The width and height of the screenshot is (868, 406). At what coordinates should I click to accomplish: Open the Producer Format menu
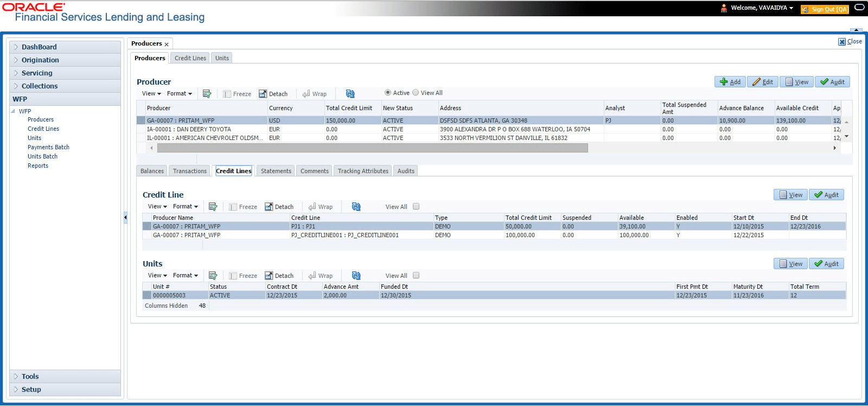pos(180,93)
